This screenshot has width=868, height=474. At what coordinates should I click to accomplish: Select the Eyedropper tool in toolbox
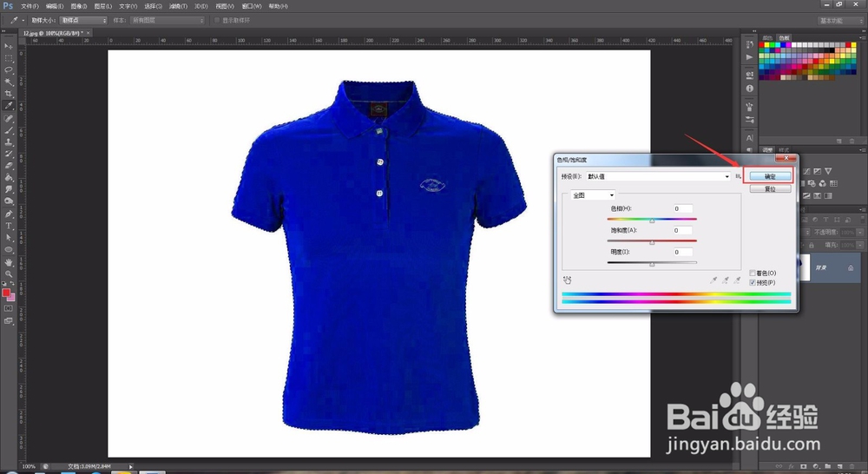click(9, 105)
